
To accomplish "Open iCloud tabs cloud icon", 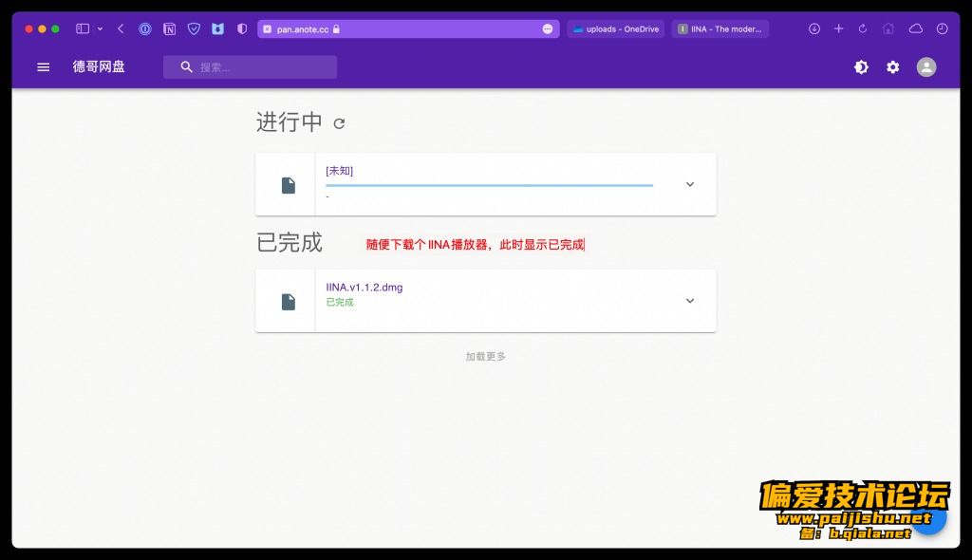I will [x=916, y=28].
